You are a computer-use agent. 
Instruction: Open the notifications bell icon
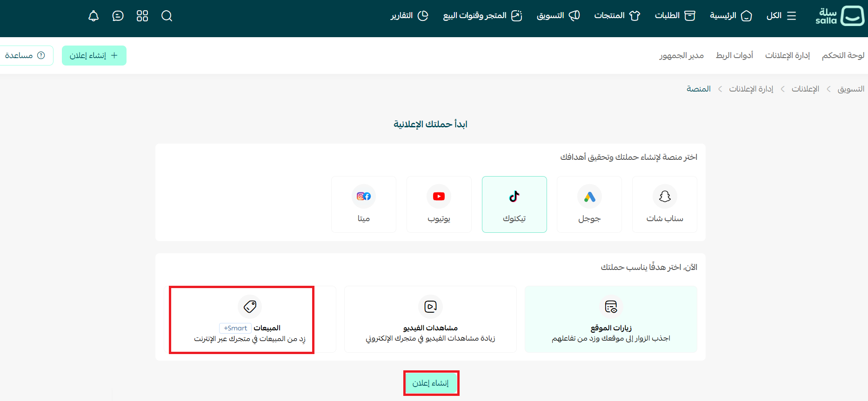(x=93, y=16)
